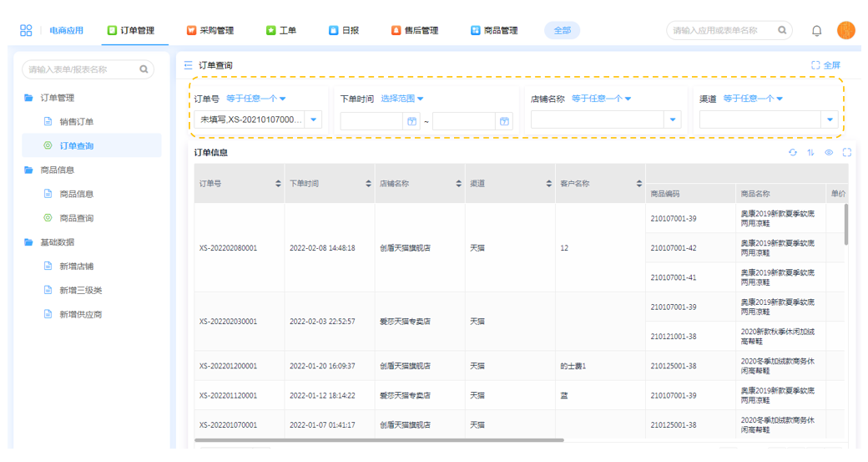
Task: Click the app grid icon
Action: (x=26, y=31)
